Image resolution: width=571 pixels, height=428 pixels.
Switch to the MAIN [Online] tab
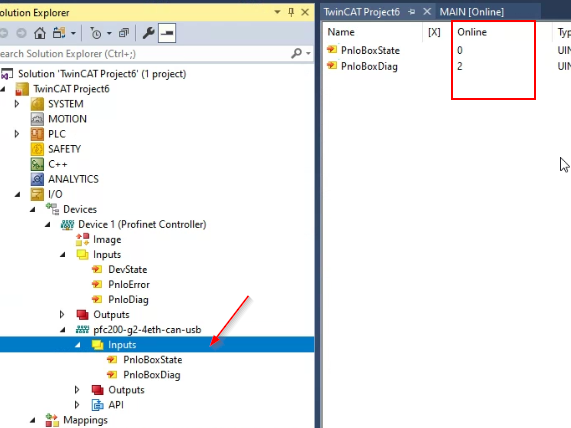[x=472, y=12]
